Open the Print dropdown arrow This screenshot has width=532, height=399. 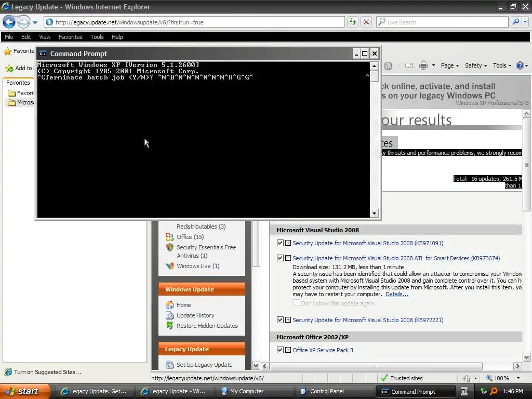click(x=433, y=65)
